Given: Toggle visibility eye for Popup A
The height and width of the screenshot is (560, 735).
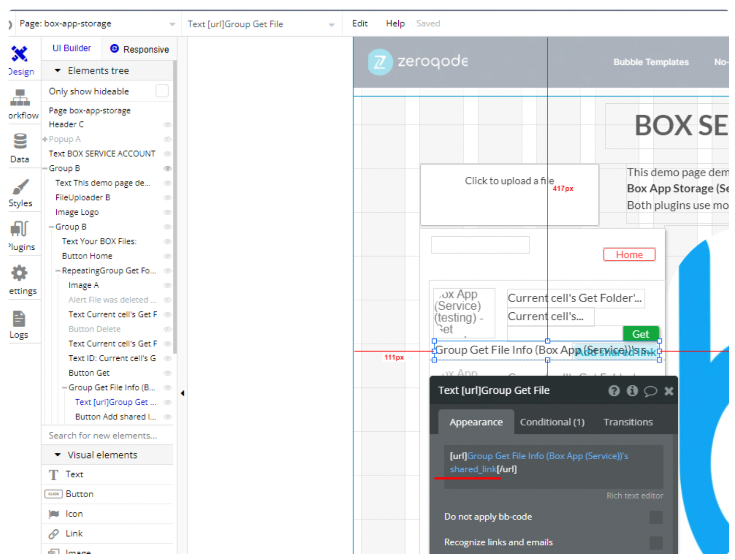Looking at the screenshot, I should [x=168, y=139].
